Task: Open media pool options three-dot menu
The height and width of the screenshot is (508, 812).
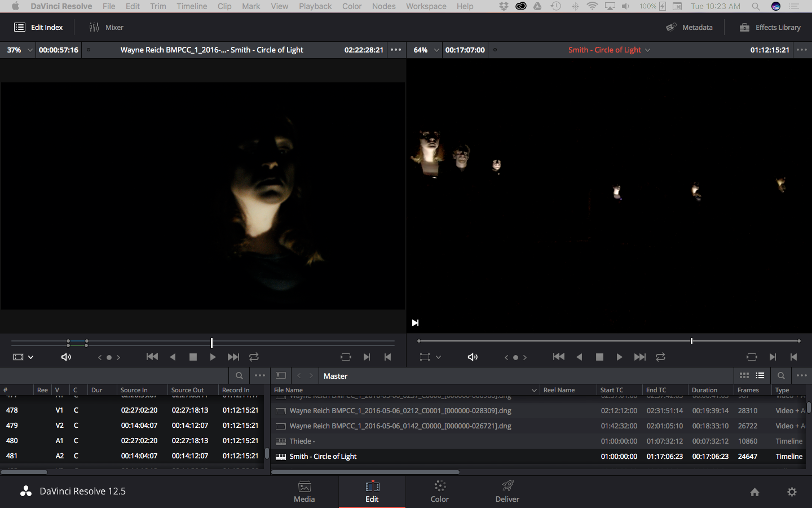Action: [801, 375]
